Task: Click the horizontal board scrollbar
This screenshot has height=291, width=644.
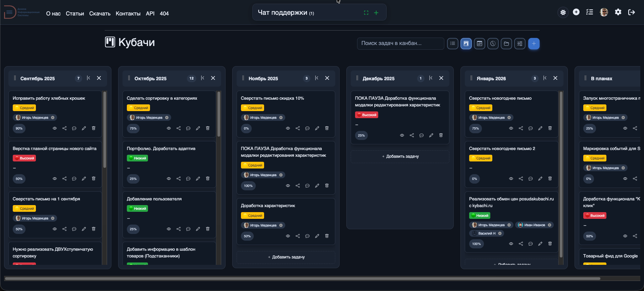Action: tap(302, 279)
